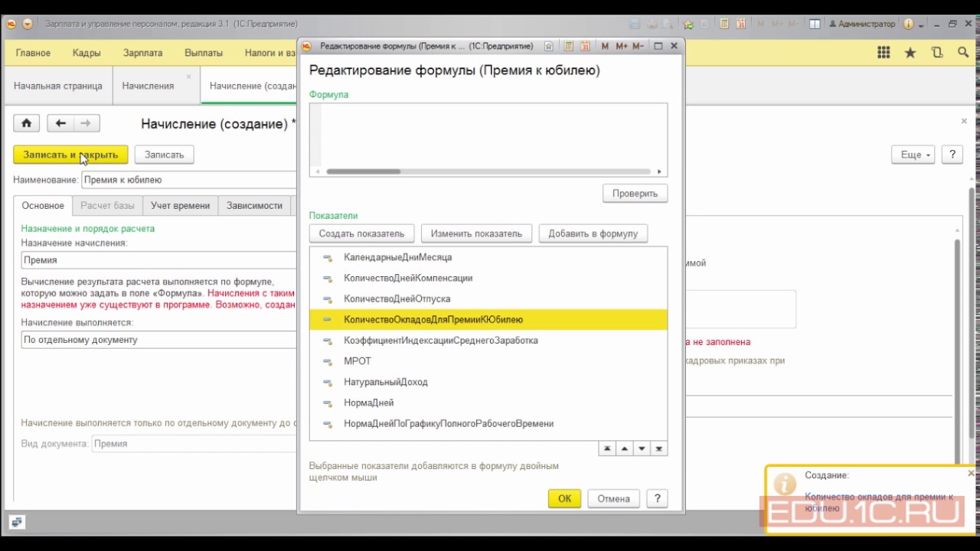
Task: Click into the Формула text area
Action: coord(488,135)
